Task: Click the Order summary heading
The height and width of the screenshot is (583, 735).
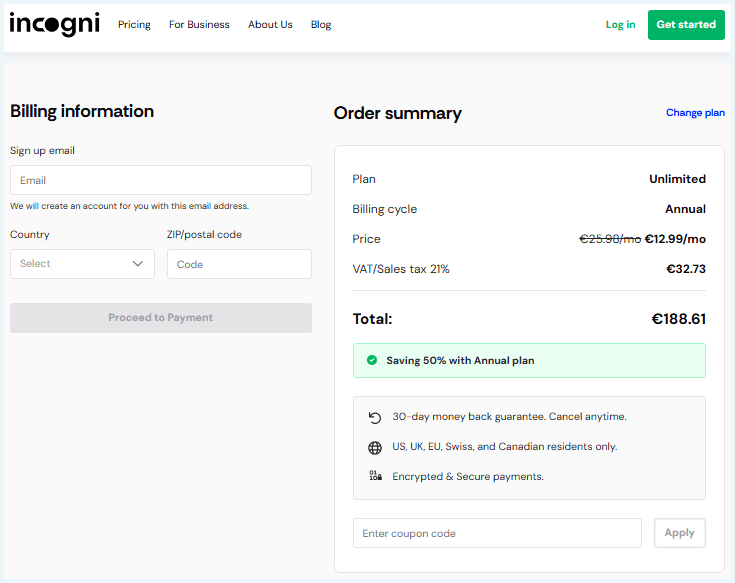Action: (x=398, y=113)
